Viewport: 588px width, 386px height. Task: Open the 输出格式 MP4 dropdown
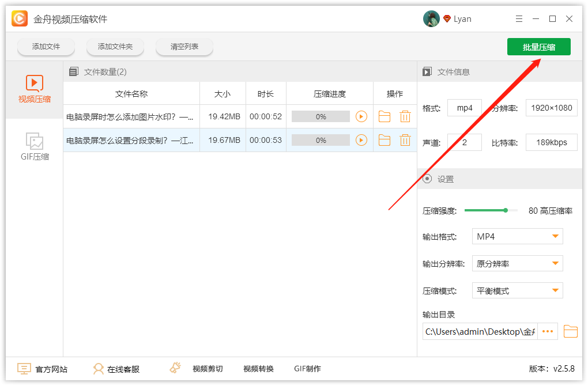pos(518,236)
